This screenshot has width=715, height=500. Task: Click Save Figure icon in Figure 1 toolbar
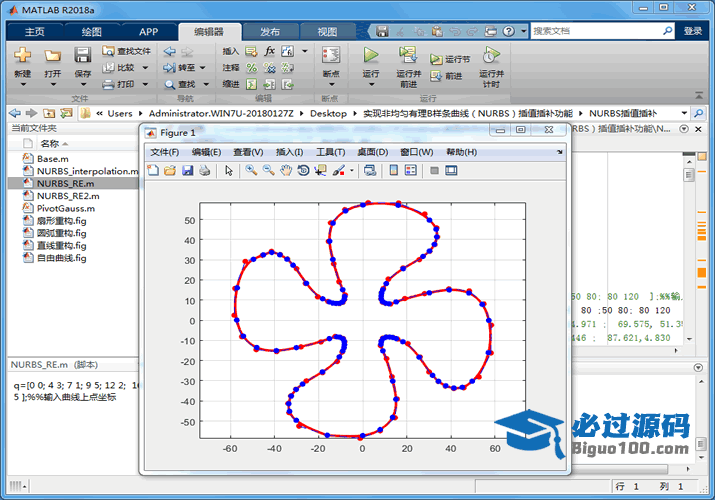pos(187,170)
